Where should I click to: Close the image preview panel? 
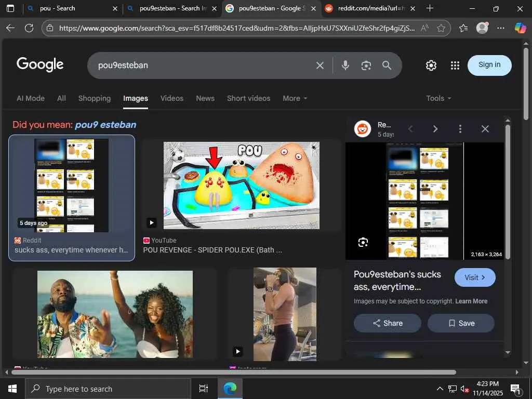(x=485, y=129)
